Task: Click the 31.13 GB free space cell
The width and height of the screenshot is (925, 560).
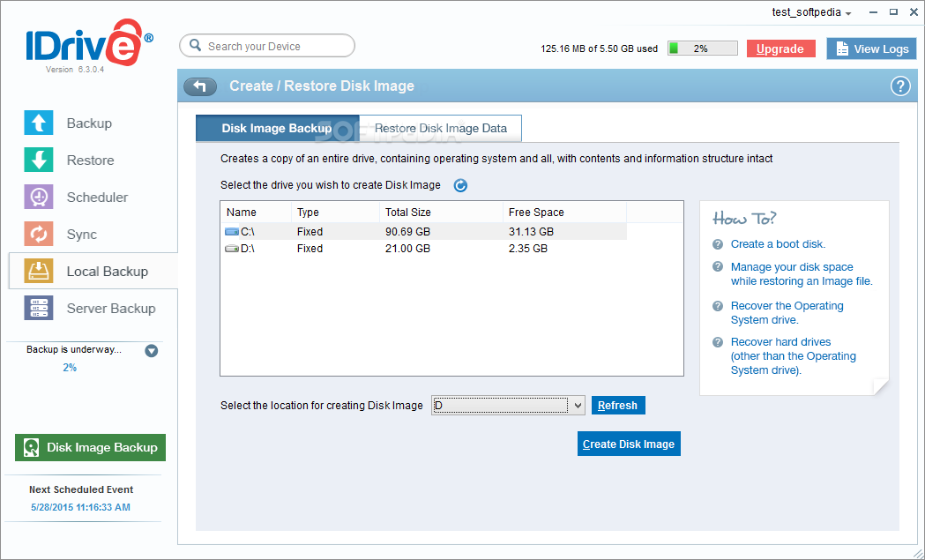Action: pos(531,231)
